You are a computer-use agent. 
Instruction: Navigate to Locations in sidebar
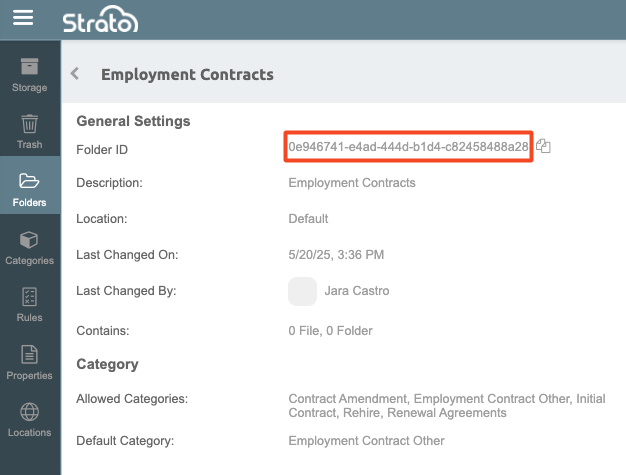(x=29, y=419)
